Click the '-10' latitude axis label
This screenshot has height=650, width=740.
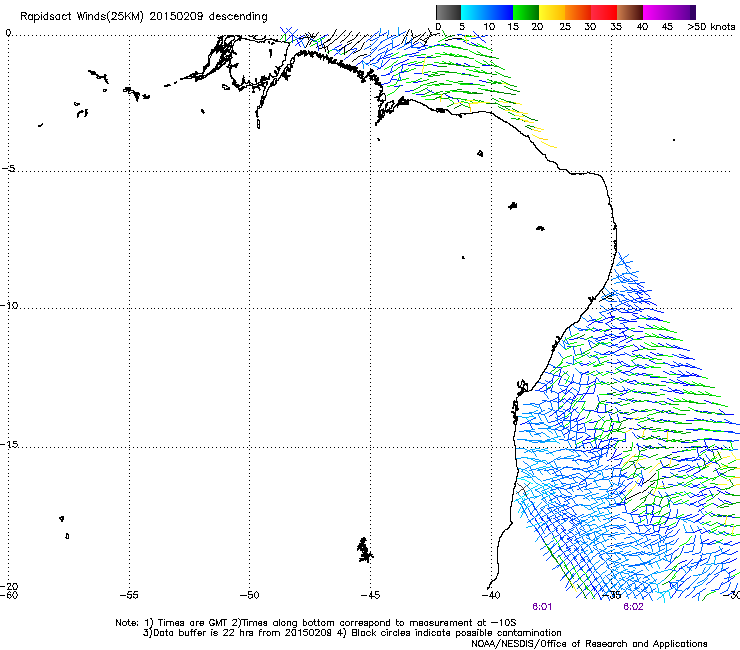tap(9, 305)
